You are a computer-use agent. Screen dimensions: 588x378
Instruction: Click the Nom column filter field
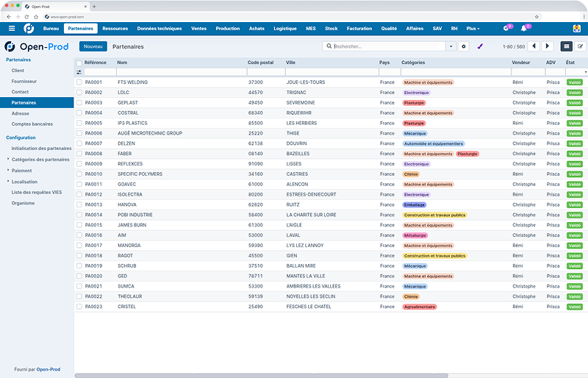(x=182, y=72)
